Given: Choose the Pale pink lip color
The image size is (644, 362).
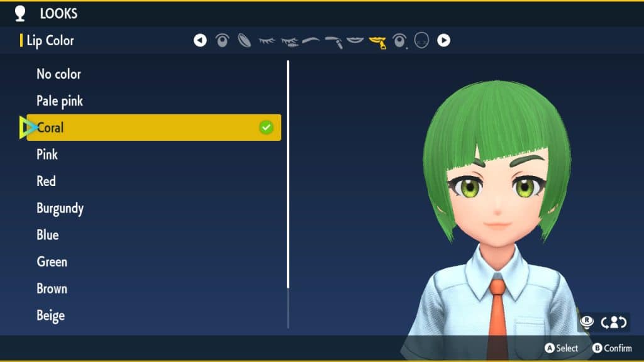Looking at the screenshot, I should (x=60, y=101).
